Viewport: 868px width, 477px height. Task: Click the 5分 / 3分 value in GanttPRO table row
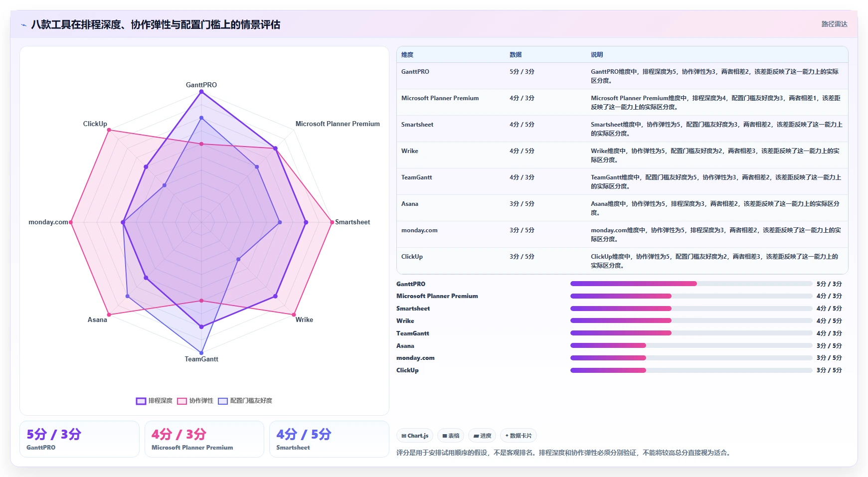[522, 72]
